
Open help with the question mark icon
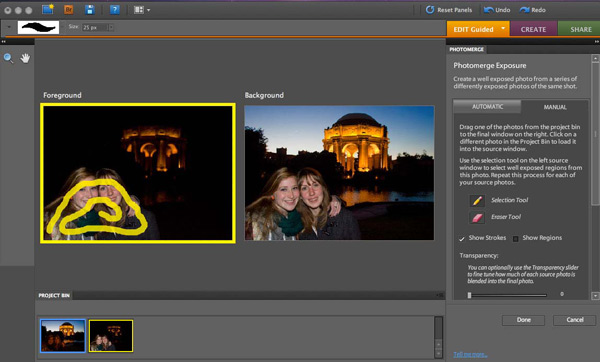(x=114, y=10)
